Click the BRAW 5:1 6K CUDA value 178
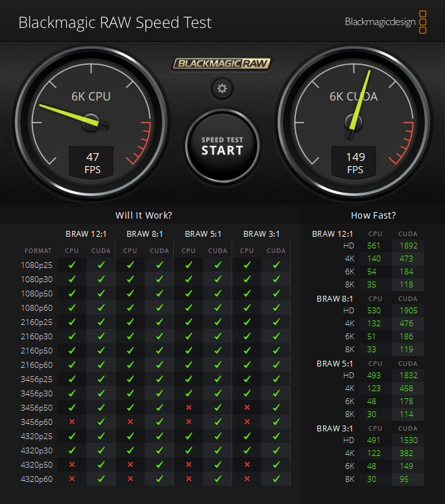 [406, 401]
